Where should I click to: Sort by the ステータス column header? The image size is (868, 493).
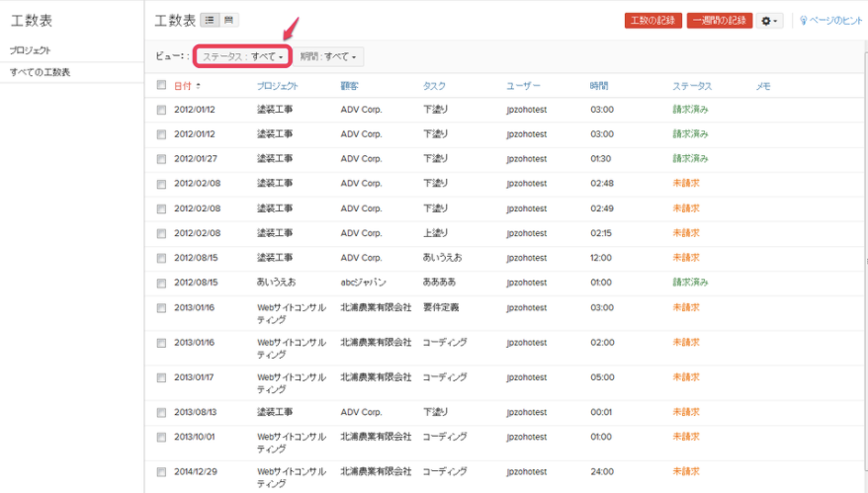tap(692, 86)
